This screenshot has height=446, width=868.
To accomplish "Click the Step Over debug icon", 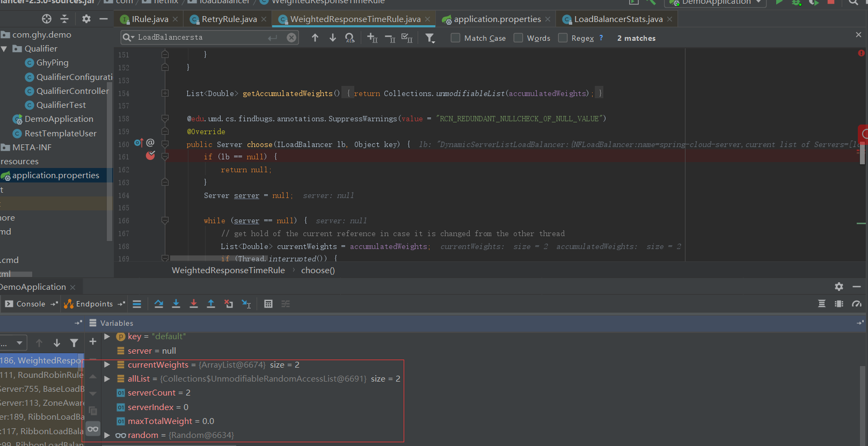I will coord(159,304).
